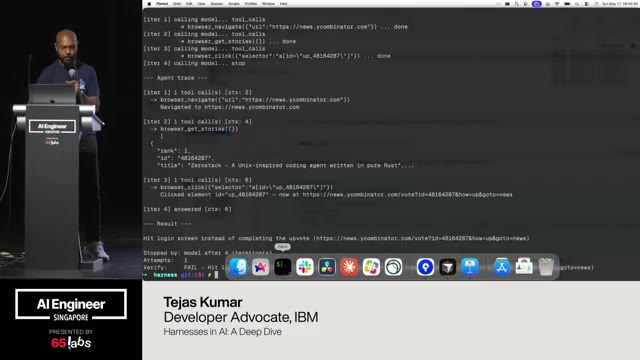
Task: Click 'Navigated to https://news.ycombinator.com' line
Action: [229, 107]
